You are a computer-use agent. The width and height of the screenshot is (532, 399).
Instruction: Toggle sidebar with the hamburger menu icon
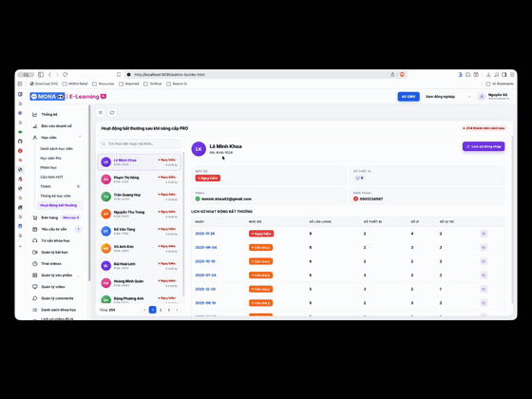click(101, 113)
